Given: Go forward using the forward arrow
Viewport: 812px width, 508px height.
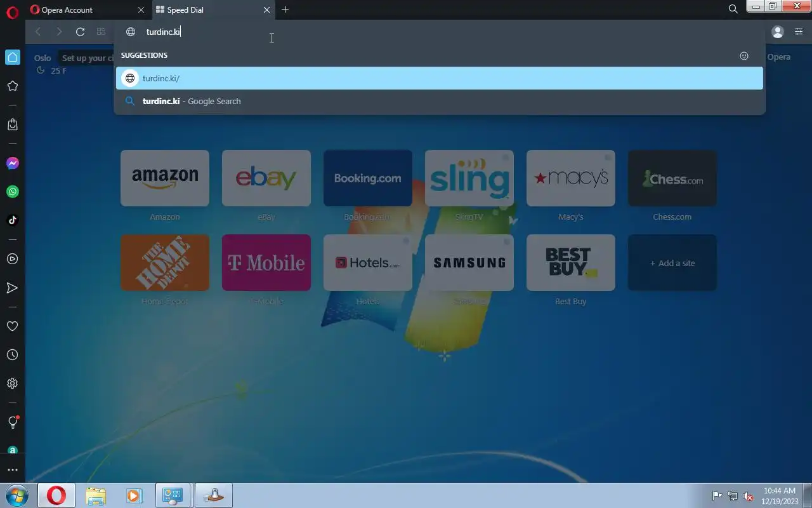Looking at the screenshot, I should point(59,32).
